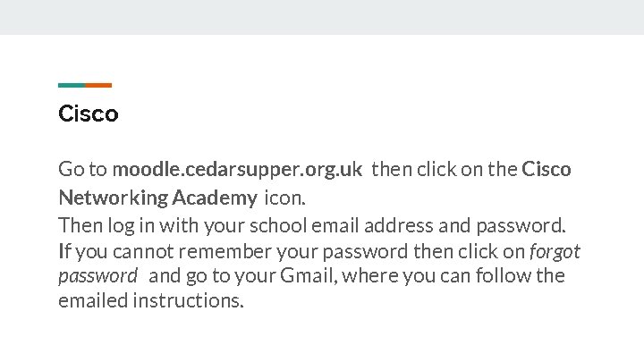Click the bold "Networking Academy" text
Image resolution: width=644 pixels, height=362 pixels.
point(157,197)
